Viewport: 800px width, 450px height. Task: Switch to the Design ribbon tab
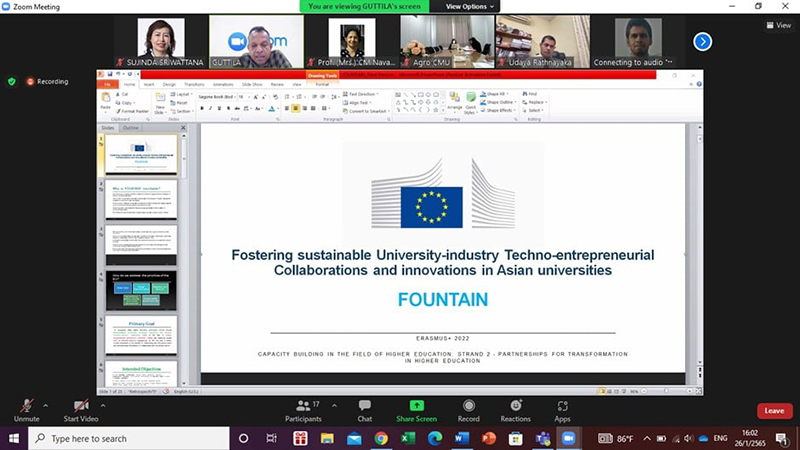pos(169,84)
